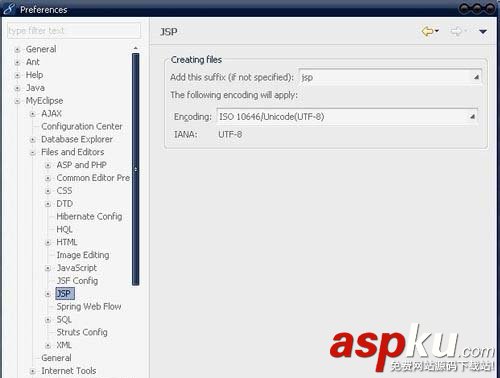Collapse the Files and Editors node
Screen dimensions: 500x378
[33, 153]
